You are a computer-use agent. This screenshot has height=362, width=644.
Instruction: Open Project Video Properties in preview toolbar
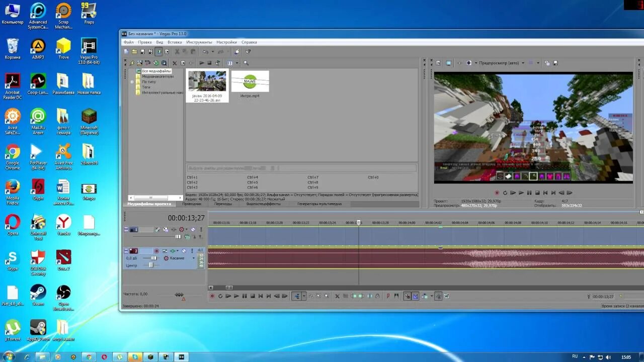tap(438, 63)
